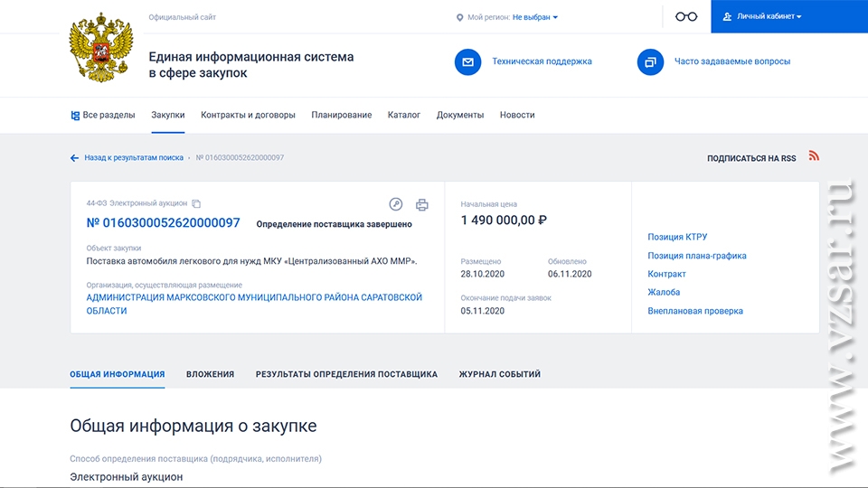Image resolution: width=868 pixels, height=488 pixels.
Task: Click Электронный аукцион value under Способ определения
Action: [x=127, y=477]
